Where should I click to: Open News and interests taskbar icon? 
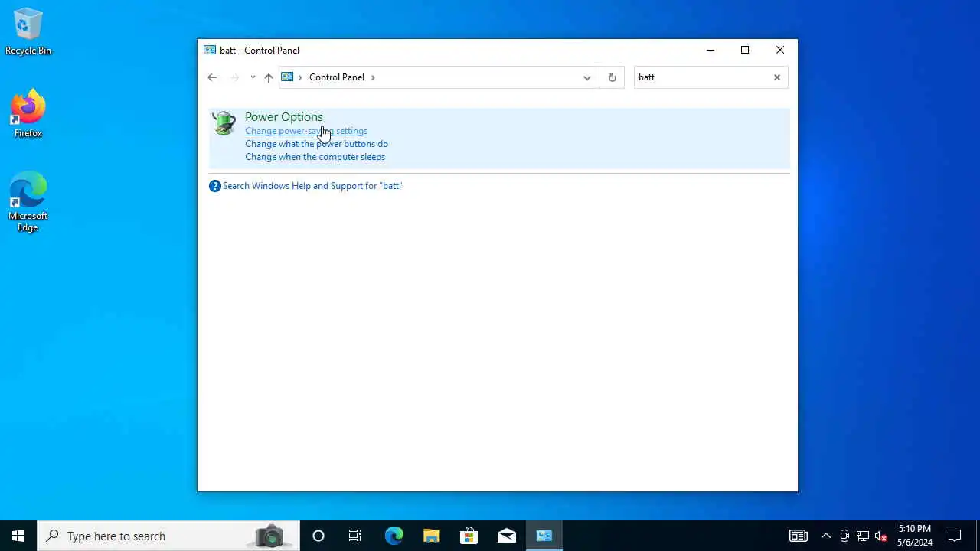[x=799, y=536]
